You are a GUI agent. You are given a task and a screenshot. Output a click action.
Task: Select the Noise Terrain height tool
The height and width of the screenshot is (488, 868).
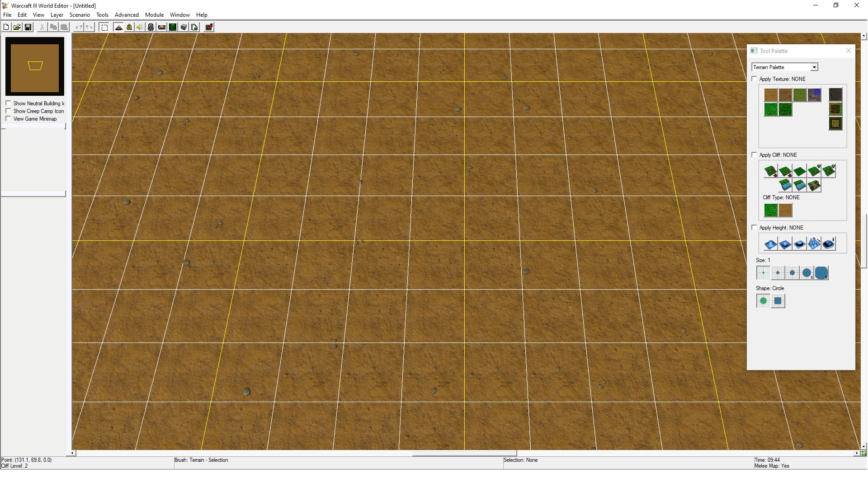pos(814,244)
